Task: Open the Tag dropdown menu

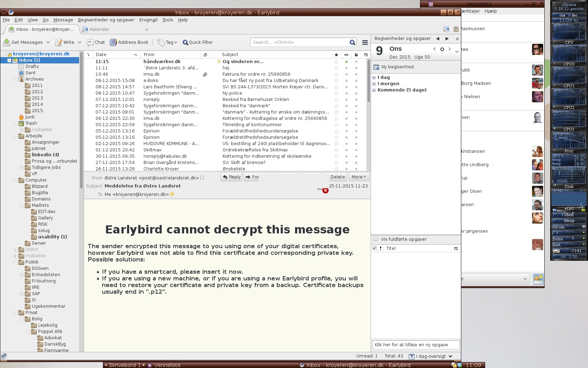Action: click(167, 42)
